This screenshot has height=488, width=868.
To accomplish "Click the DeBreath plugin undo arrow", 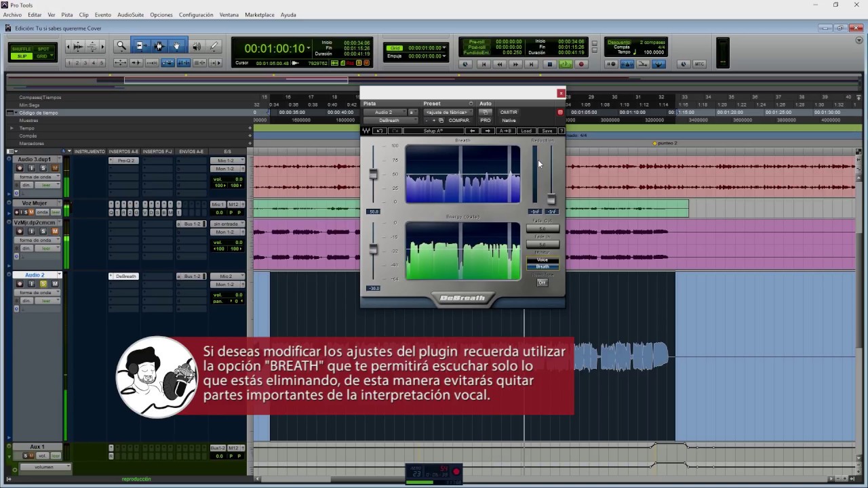I will (380, 131).
